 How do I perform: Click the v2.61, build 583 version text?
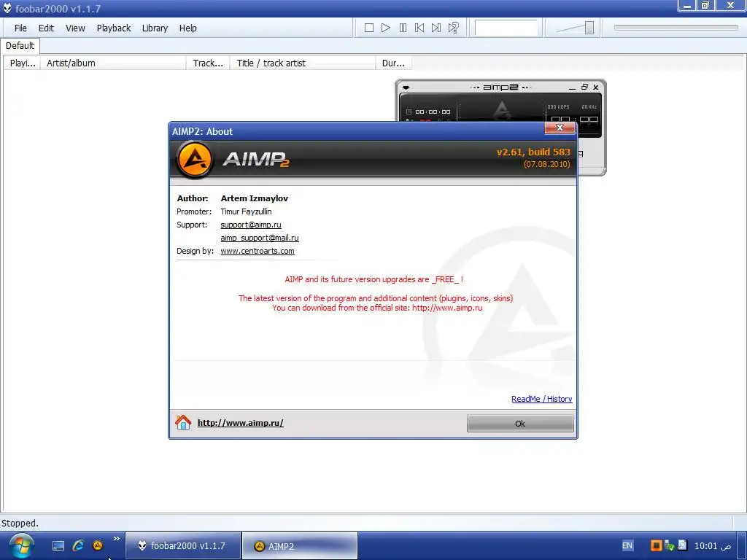click(533, 152)
